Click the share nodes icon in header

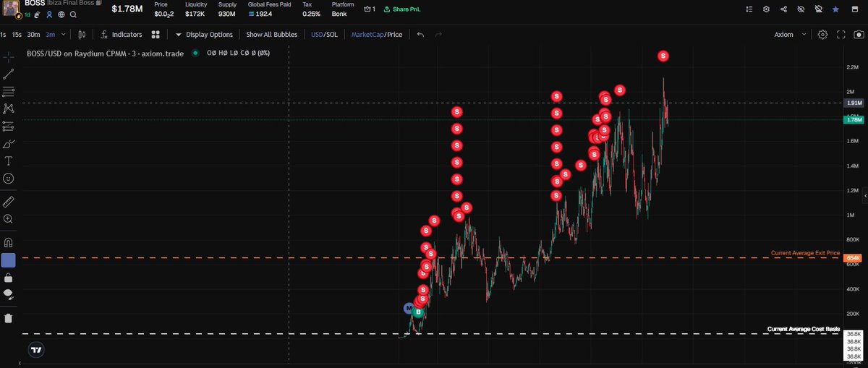784,9
